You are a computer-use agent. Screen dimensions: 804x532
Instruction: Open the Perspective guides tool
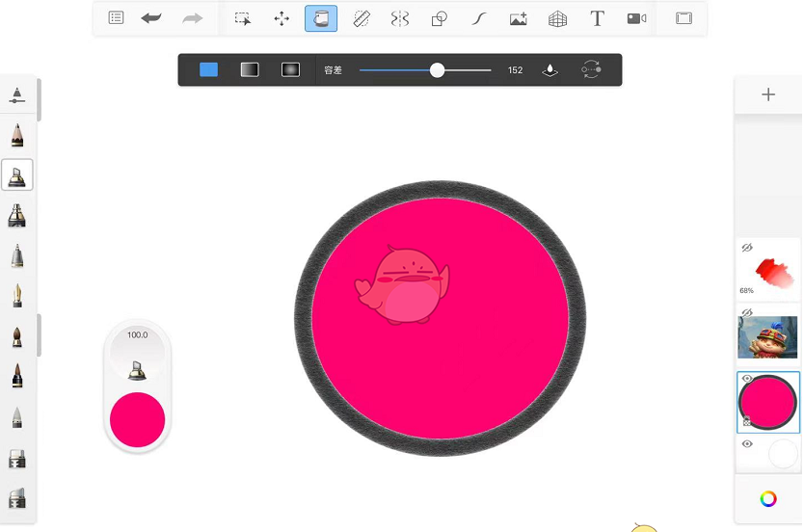point(558,18)
